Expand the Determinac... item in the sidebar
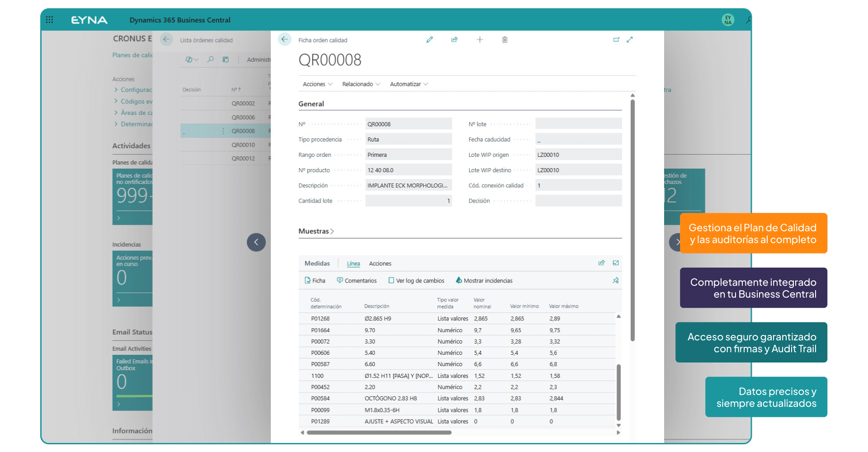The height and width of the screenshot is (452, 868). 133,124
